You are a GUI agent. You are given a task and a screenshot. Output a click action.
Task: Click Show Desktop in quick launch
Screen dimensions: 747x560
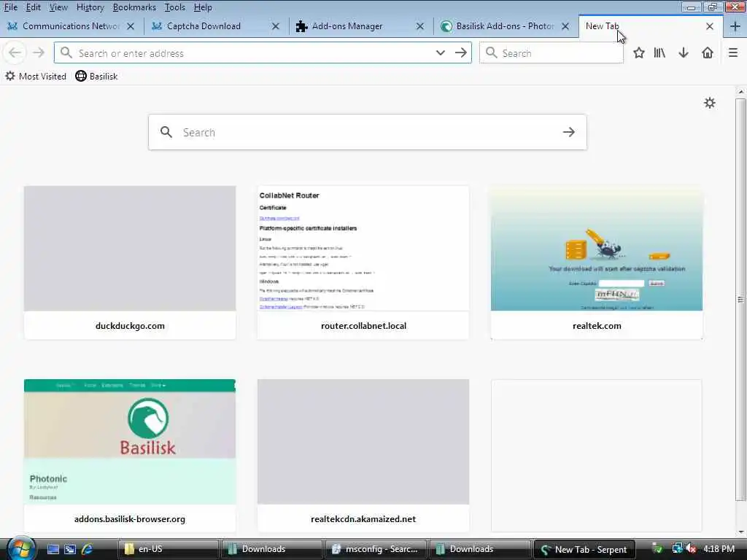(x=53, y=549)
